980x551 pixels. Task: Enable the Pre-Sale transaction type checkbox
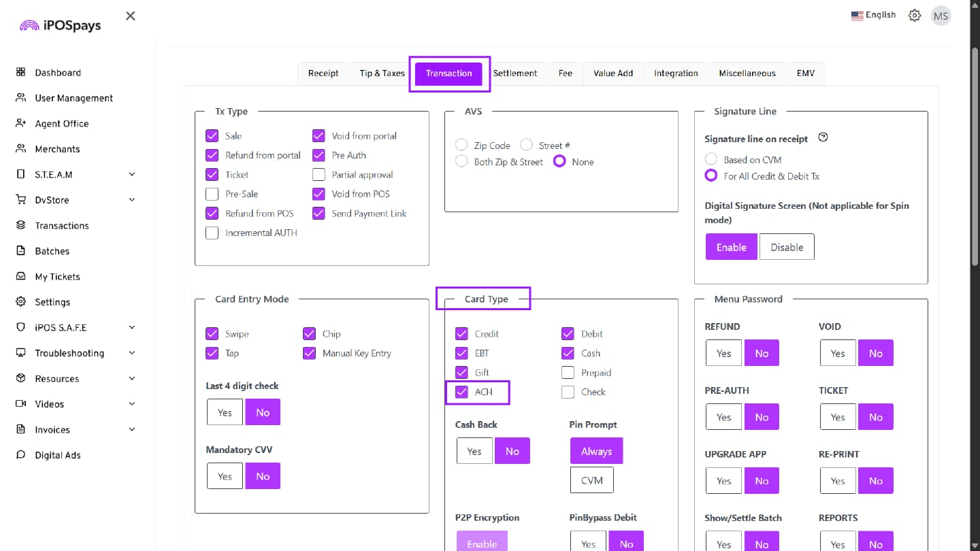(x=212, y=194)
